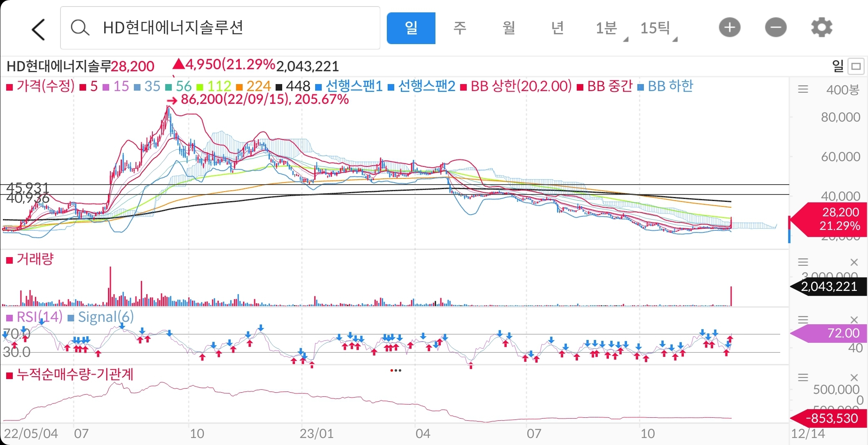Click the 448 moving average legend

coord(293,86)
